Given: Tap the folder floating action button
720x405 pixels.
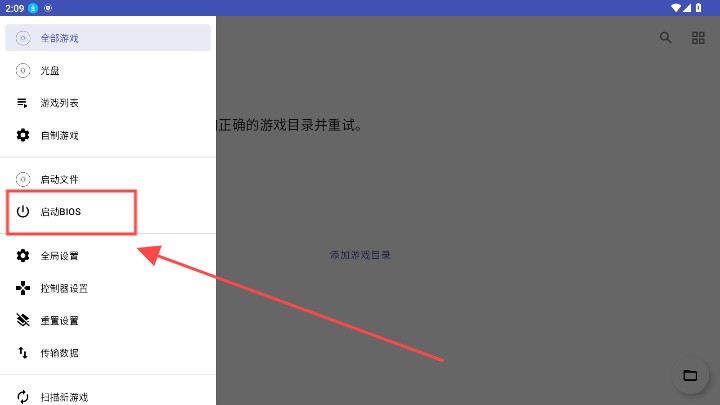Looking at the screenshot, I should pos(690,375).
